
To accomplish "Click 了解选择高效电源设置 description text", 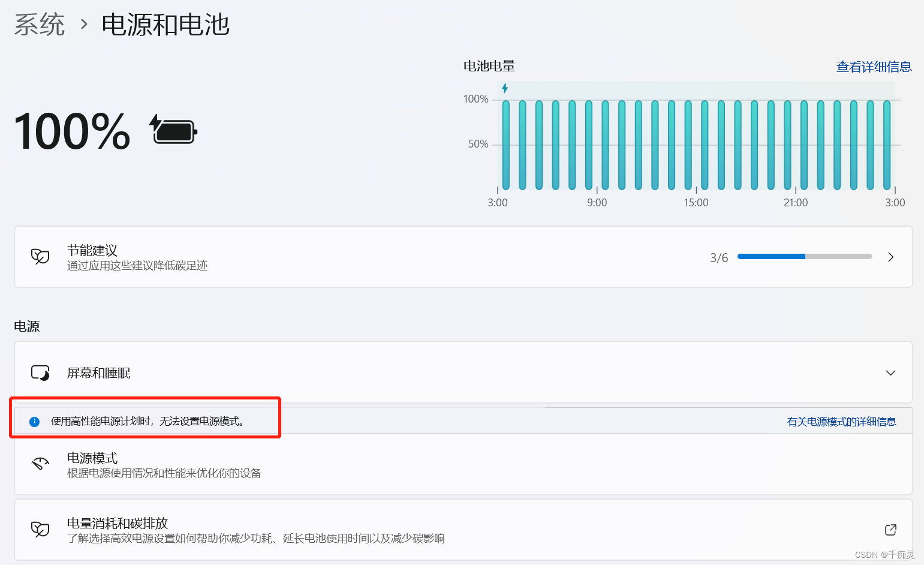I will [x=255, y=539].
